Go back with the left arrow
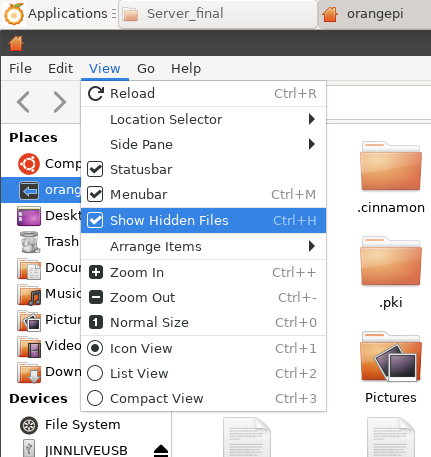431x457 pixels. coord(23,102)
